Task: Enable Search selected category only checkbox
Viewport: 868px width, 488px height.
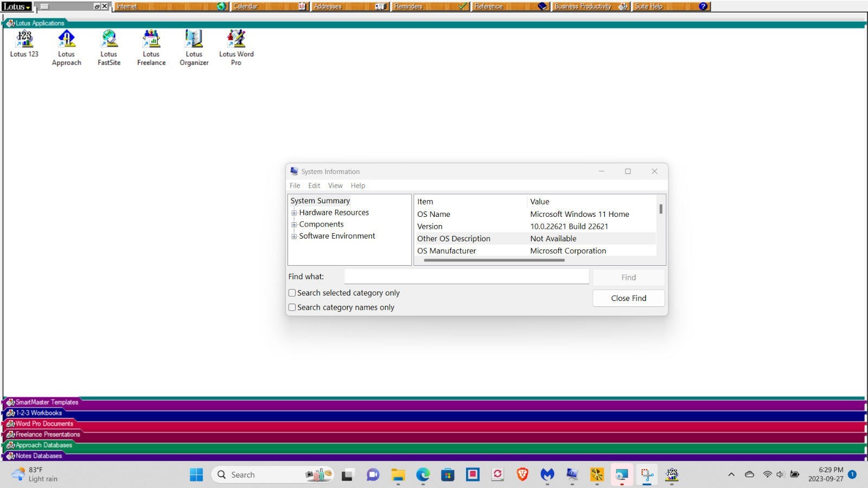Action: click(292, 293)
